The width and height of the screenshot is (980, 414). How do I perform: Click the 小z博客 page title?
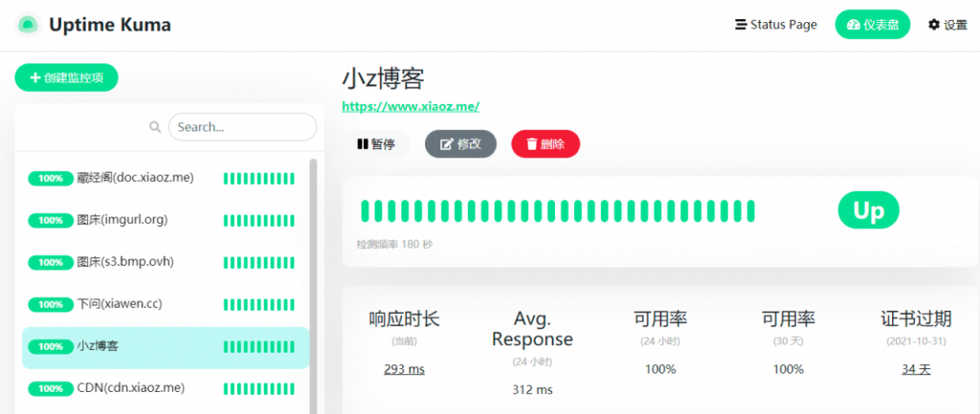pos(383,80)
